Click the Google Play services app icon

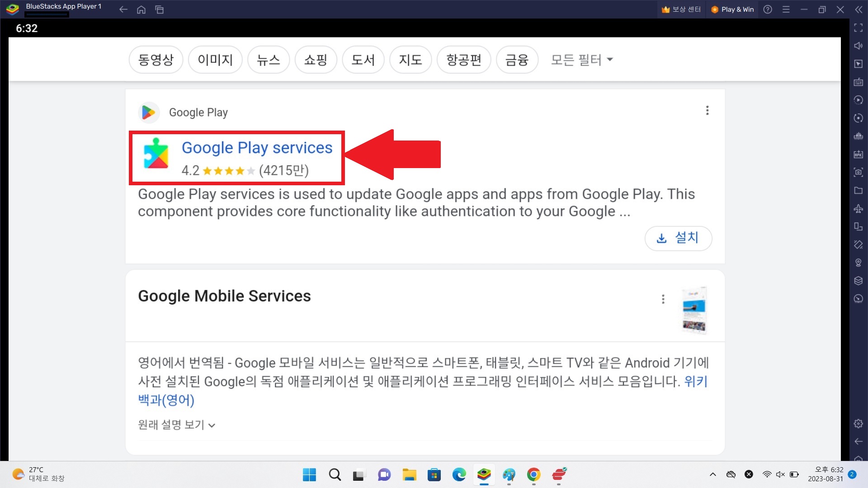156,153
